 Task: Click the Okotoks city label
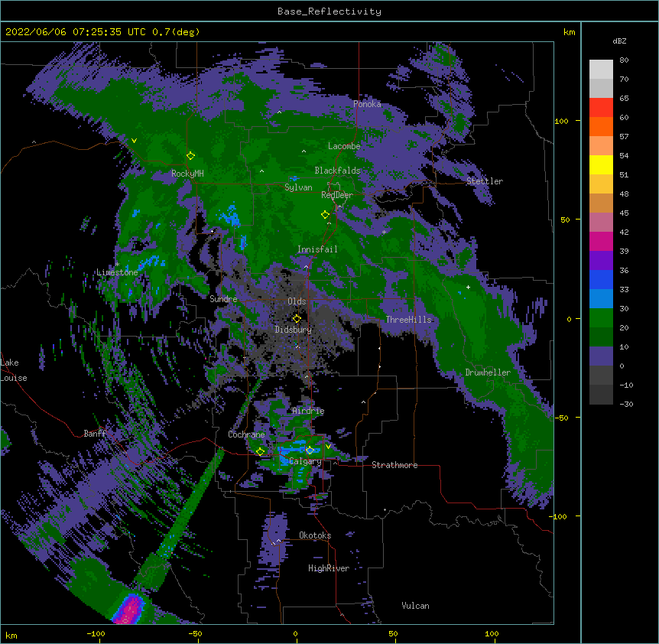coord(315,535)
